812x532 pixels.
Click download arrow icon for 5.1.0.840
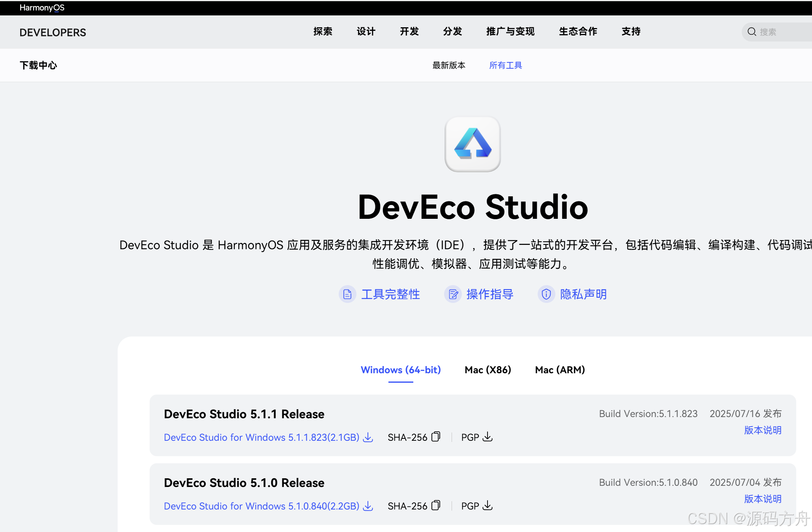point(368,506)
